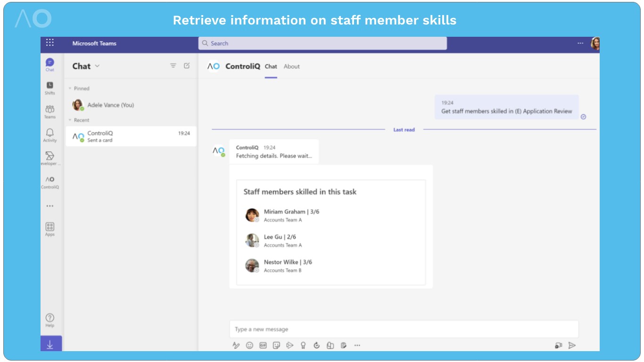This screenshot has width=644, height=362.
Task: Show more compose options ellipsis
Action: [357, 346]
